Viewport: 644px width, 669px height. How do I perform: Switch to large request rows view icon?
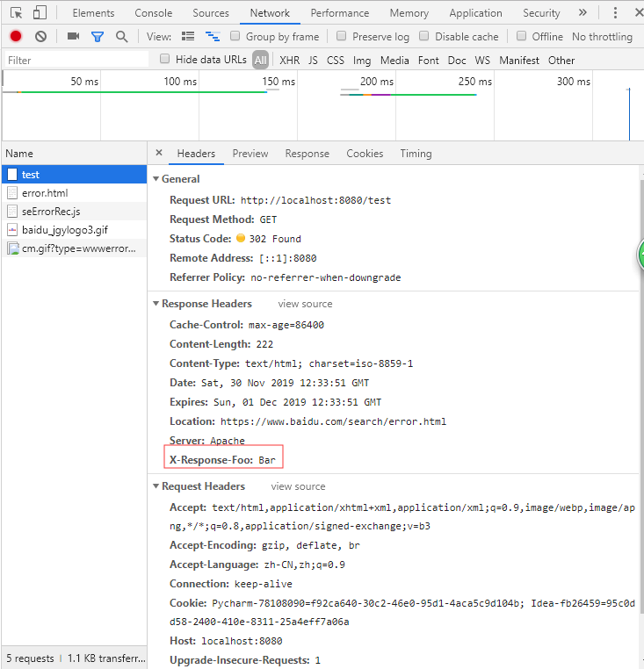click(x=188, y=37)
